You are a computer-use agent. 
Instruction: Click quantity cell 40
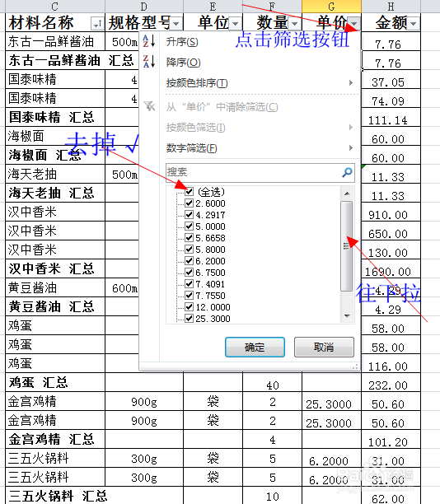click(272, 382)
